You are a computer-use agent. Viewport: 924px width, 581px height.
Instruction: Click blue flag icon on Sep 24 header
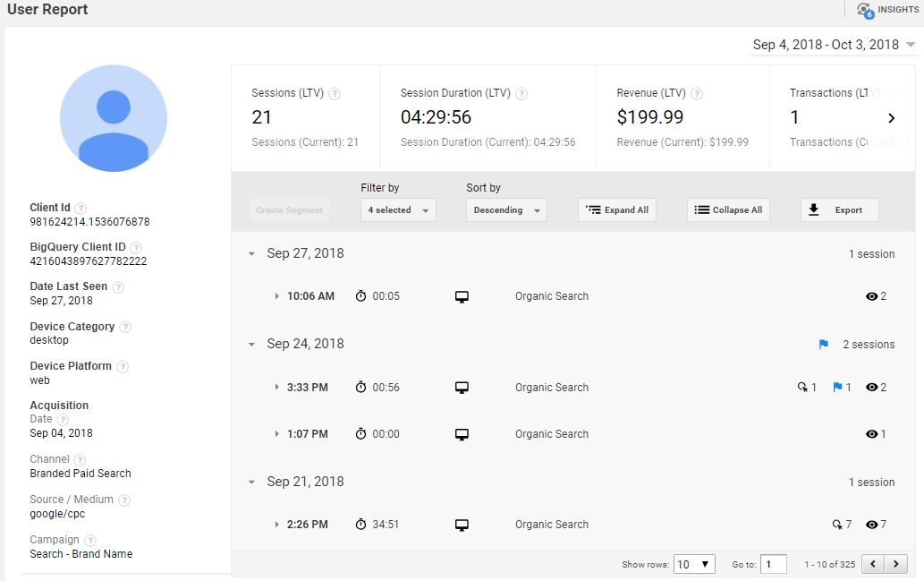(824, 345)
